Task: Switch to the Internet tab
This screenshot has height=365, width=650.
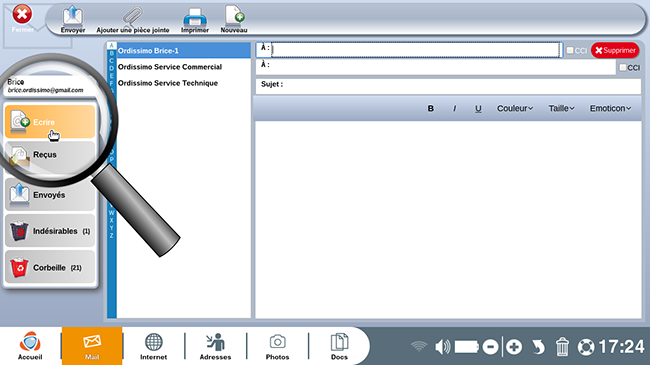Action: point(153,346)
